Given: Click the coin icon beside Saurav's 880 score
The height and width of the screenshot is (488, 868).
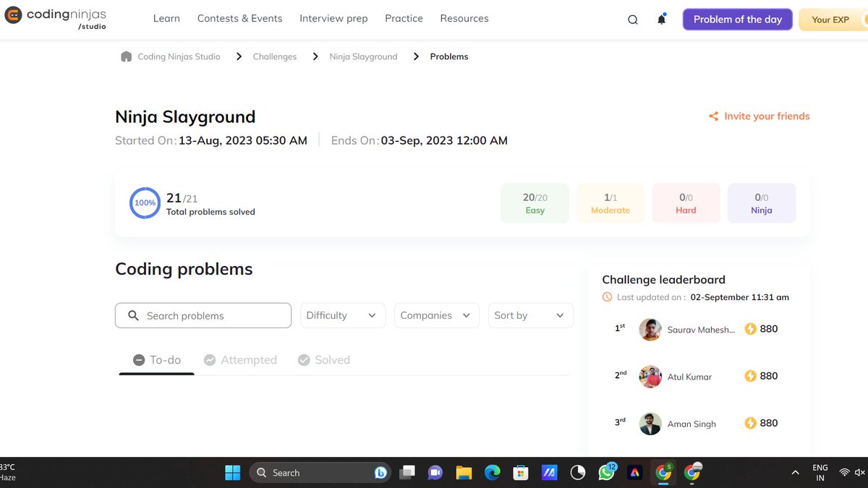Looking at the screenshot, I should 750,329.
